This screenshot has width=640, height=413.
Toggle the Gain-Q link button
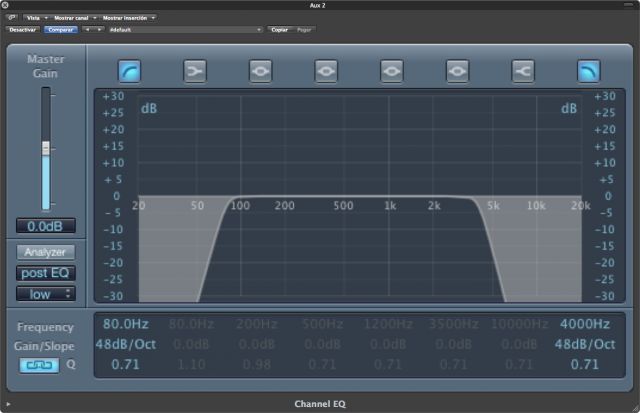pos(39,365)
